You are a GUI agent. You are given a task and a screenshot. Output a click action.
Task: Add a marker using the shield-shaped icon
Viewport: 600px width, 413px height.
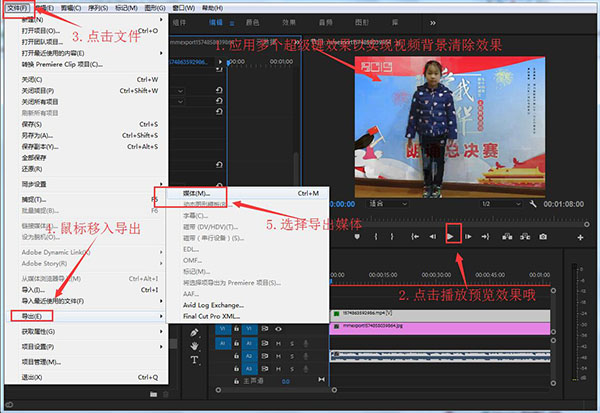357,237
